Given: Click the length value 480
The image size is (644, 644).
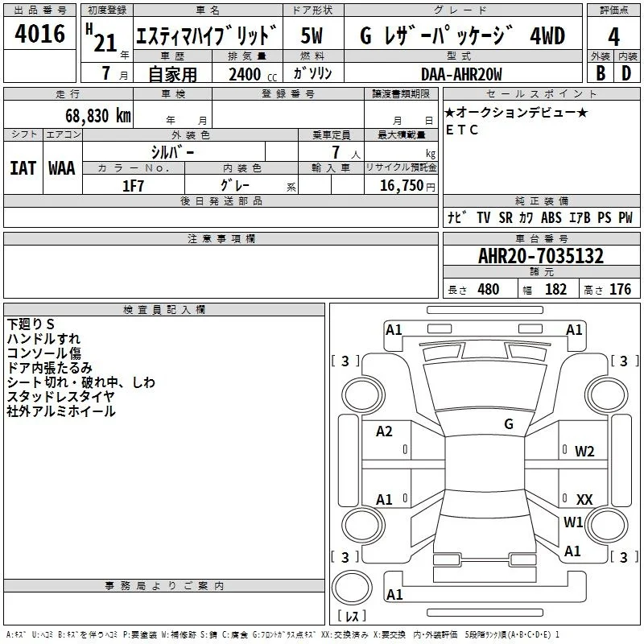Looking at the screenshot, I should pos(489,290).
